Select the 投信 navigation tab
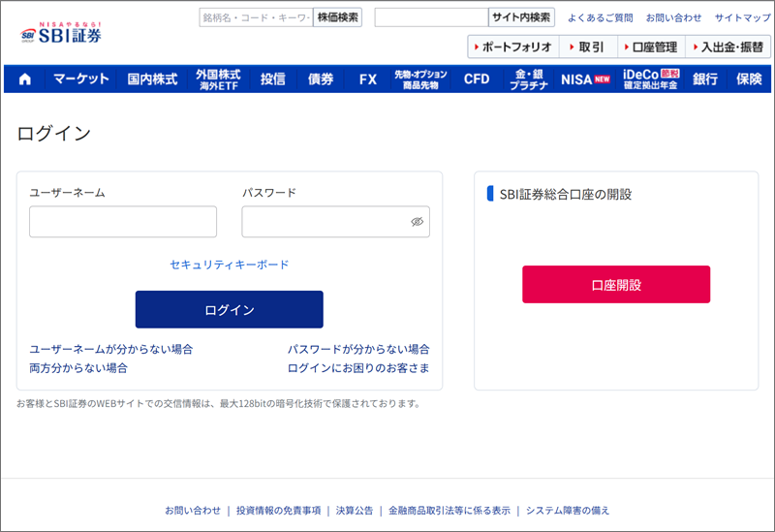The height and width of the screenshot is (532, 775). tap(273, 79)
